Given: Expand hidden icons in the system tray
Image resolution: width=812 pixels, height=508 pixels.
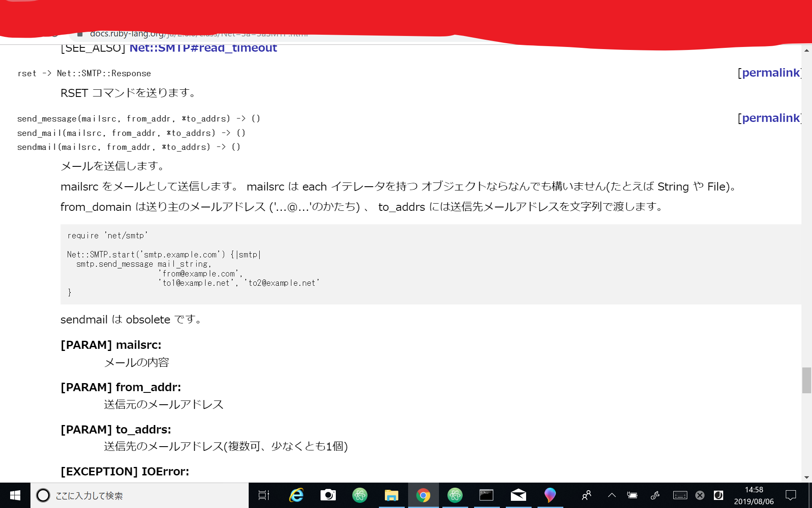Looking at the screenshot, I should 612,495.
